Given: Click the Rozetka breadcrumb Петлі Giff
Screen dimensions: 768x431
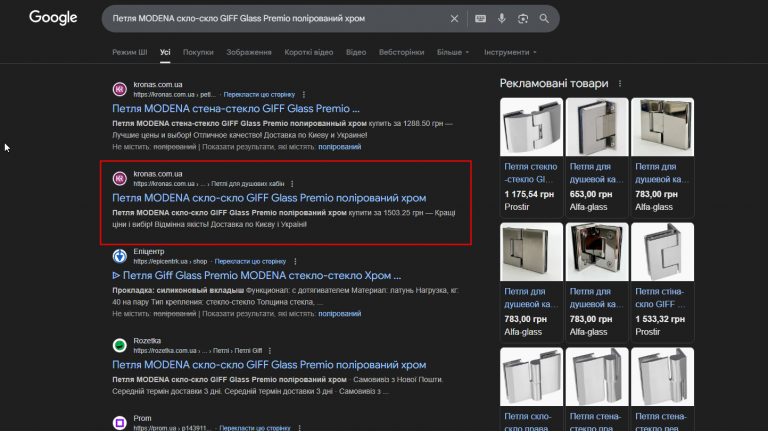Looking at the screenshot, I should (248, 351).
